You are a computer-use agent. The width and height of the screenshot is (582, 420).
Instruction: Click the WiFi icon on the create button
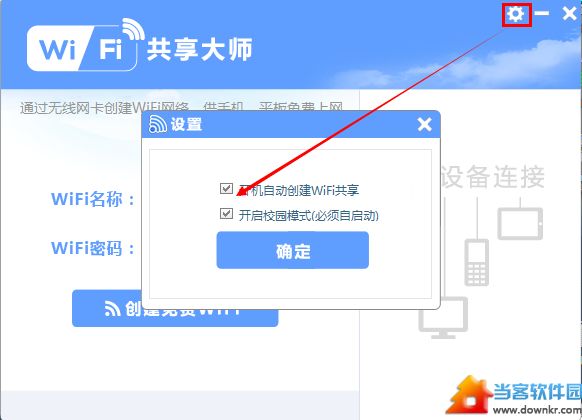coord(112,309)
